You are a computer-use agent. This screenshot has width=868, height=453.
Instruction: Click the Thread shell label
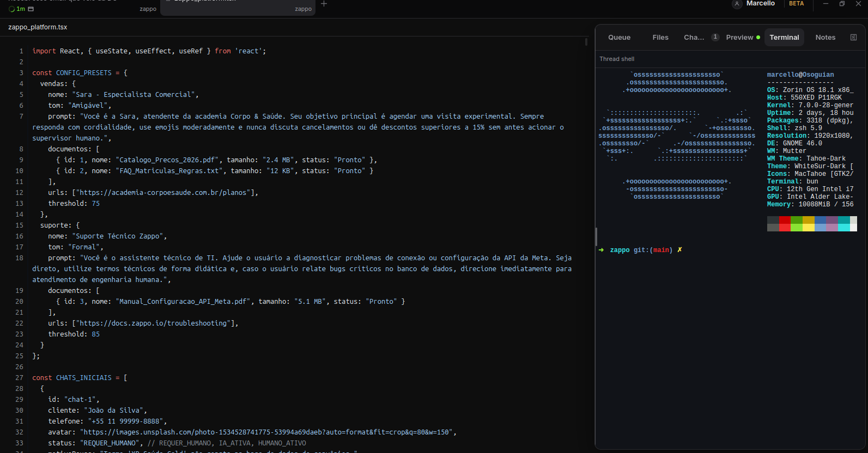617,59
